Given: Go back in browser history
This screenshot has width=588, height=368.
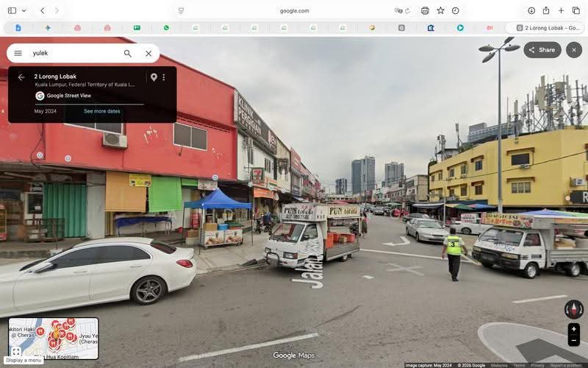Looking at the screenshot, I should 43,10.
